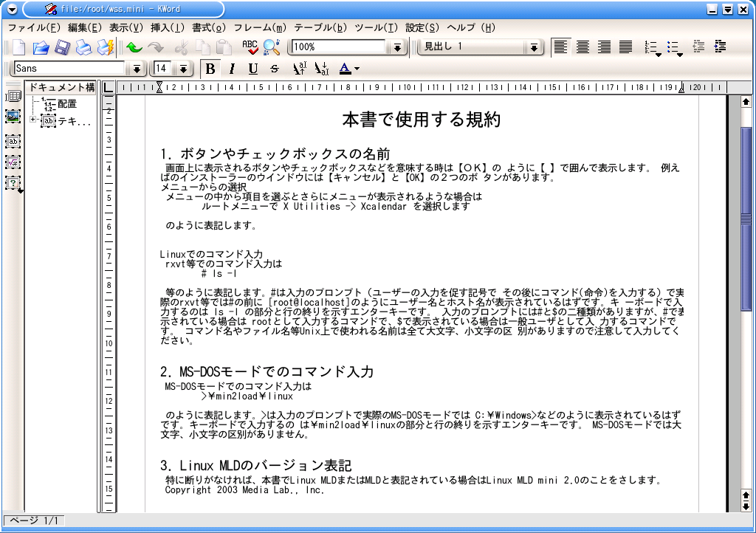Image resolution: width=756 pixels, height=533 pixels.
Task: Justify the paragraph text
Action: [626, 47]
